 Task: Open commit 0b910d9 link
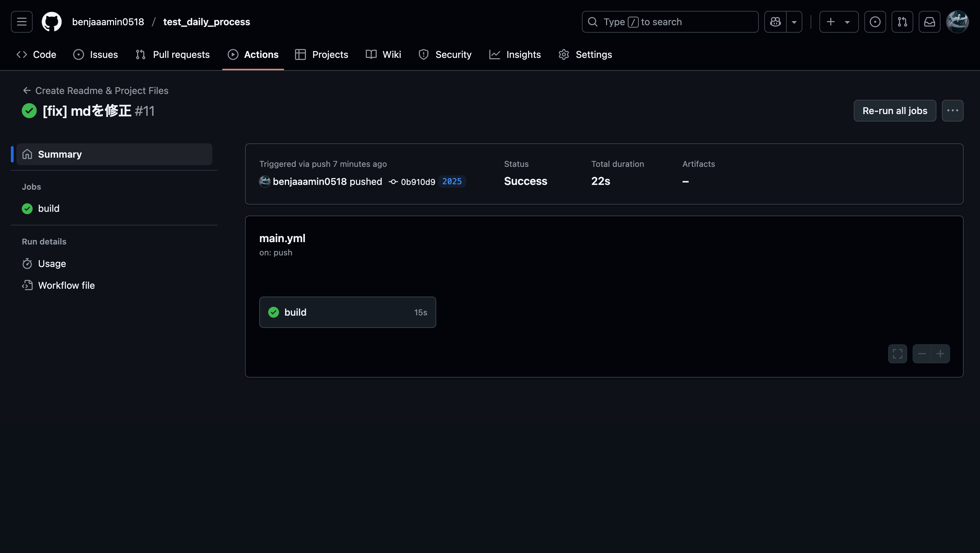pos(417,182)
